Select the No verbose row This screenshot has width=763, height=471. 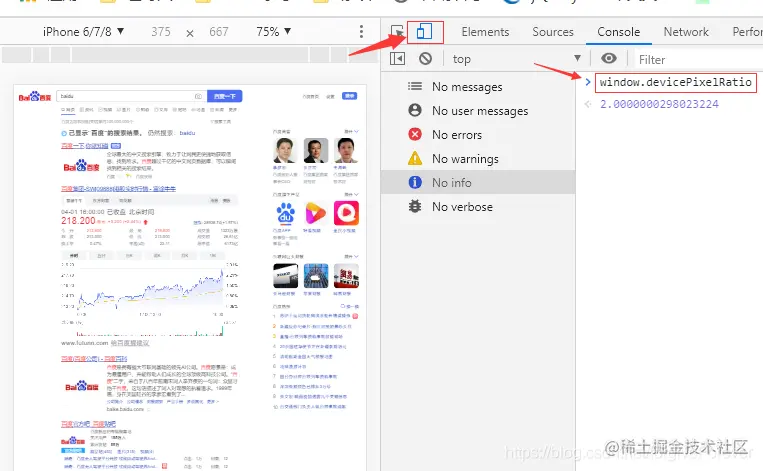point(478,207)
